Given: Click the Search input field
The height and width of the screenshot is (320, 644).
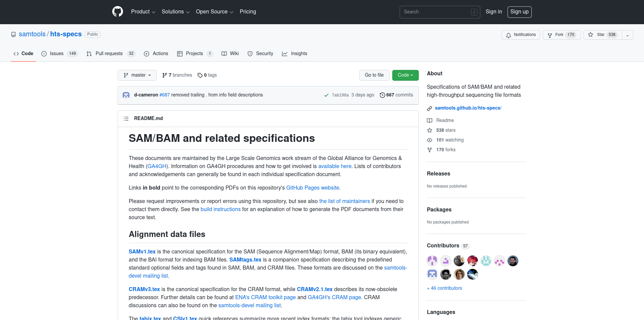Looking at the screenshot, I should [436, 12].
